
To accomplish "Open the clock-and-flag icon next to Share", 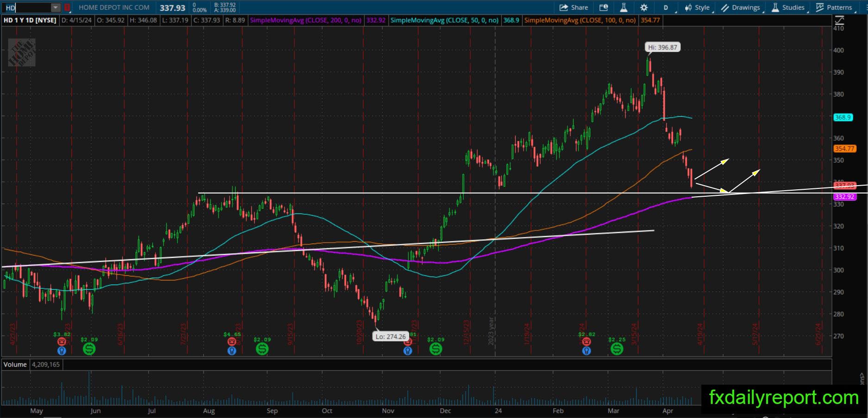I will (603, 7).
